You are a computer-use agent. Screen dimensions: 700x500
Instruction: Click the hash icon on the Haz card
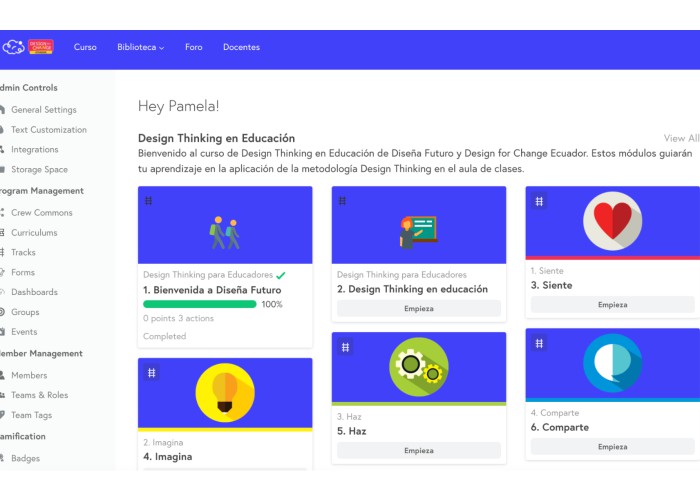(346, 347)
